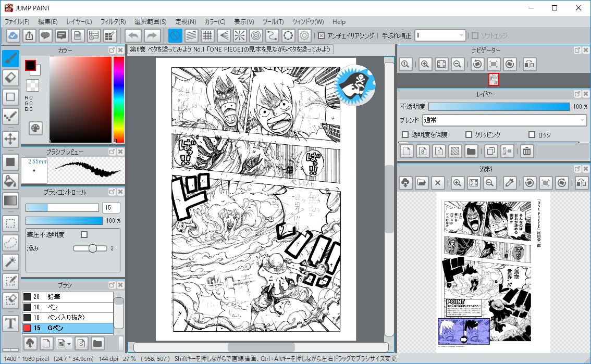Undock the カラー panel
The image size is (591, 364).
[112, 50]
